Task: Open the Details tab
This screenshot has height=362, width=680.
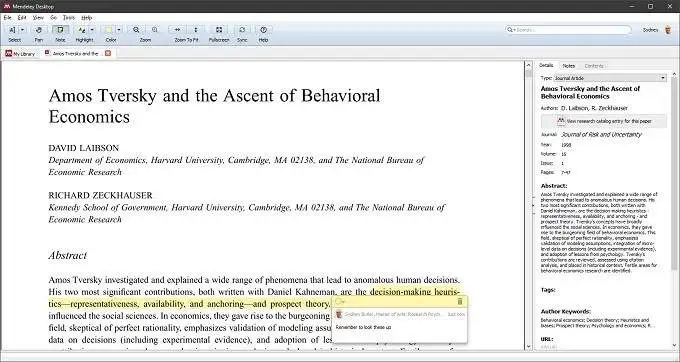Action: [x=546, y=65]
